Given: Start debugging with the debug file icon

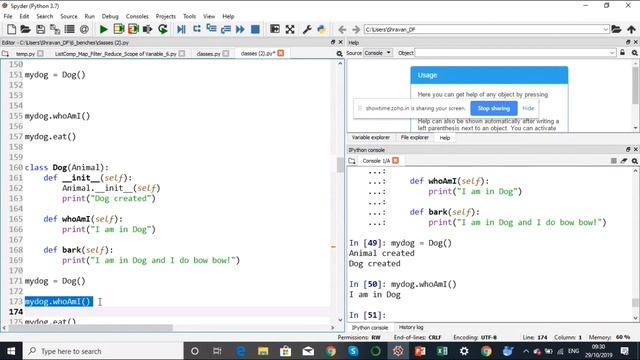Looking at the screenshot, I should coord(181,29).
